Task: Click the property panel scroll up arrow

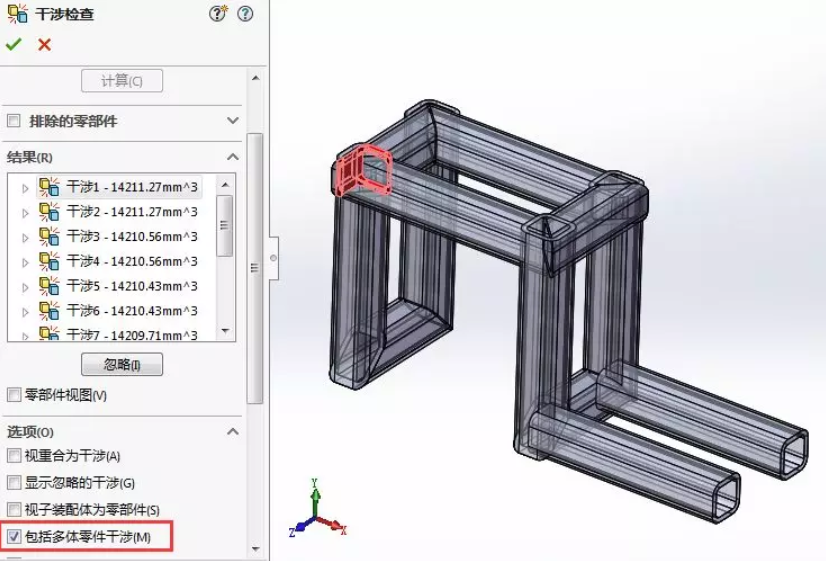Action: click(x=255, y=78)
